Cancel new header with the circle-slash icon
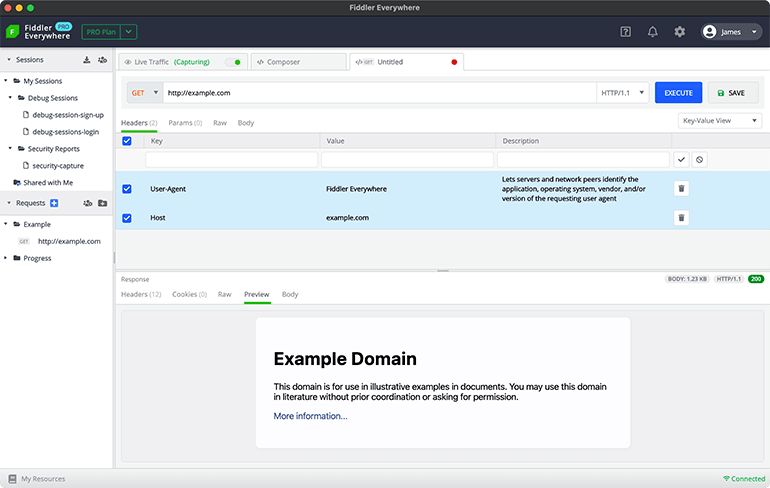 [699, 160]
